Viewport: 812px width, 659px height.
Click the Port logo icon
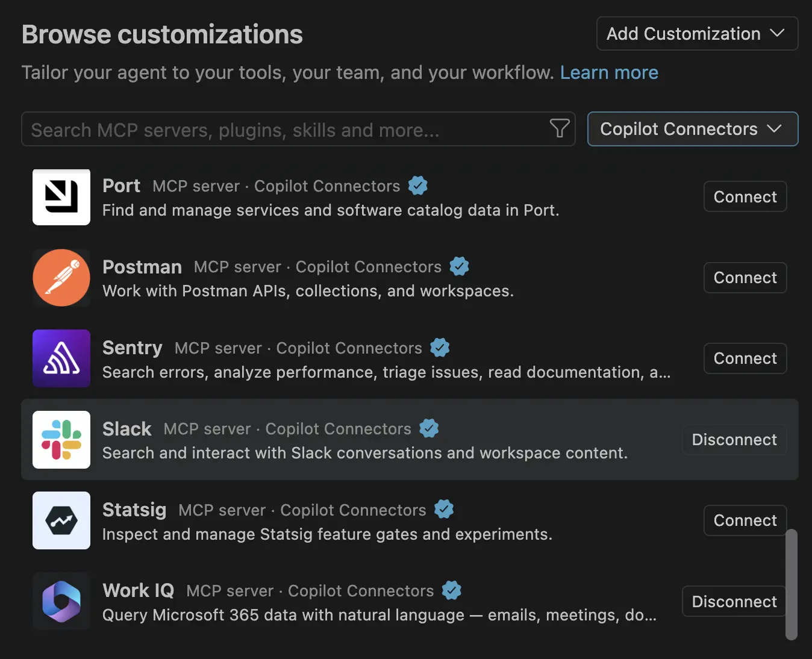click(x=61, y=197)
